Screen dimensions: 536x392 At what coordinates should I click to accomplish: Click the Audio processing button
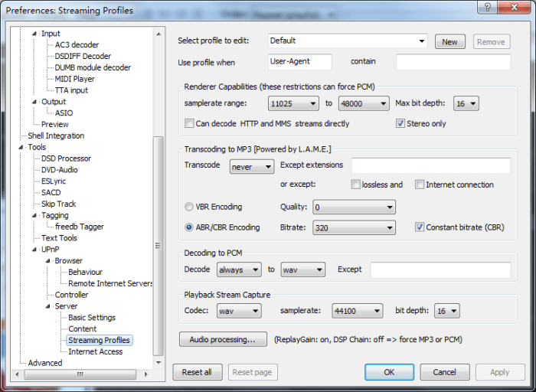click(x=223, y=339)
